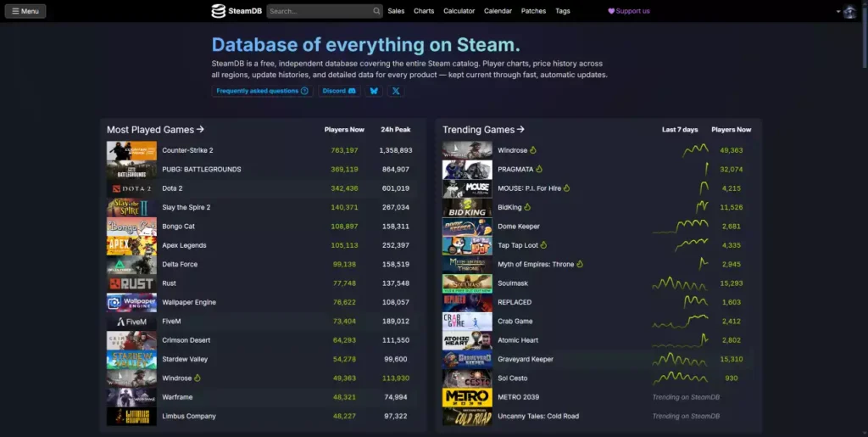Click Counter-Strike 2 thumbnail

click(131, 150)
